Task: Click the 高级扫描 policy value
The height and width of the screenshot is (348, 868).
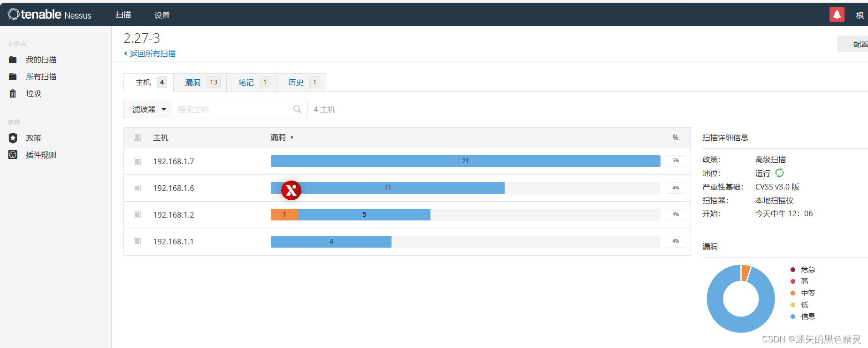Action: pyautogui.click(x=770, y=159)
